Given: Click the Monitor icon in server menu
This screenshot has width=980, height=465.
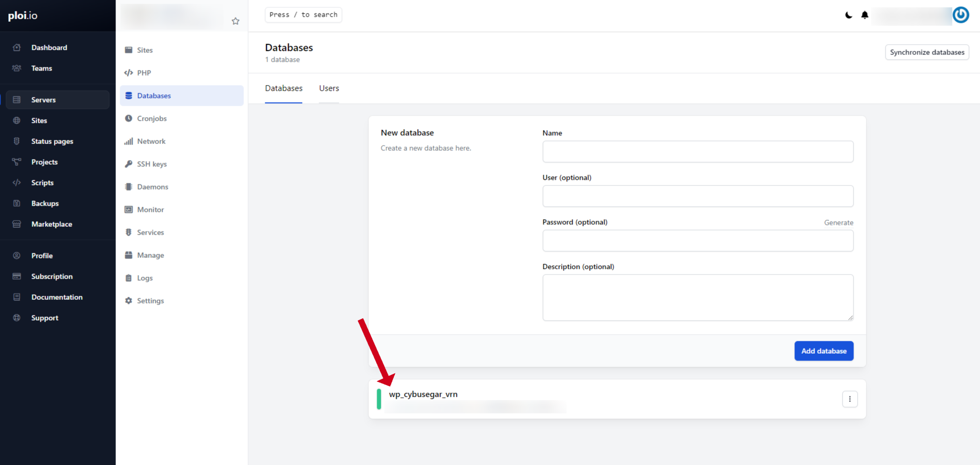Looking at the screenshot, I should (129, 210).
